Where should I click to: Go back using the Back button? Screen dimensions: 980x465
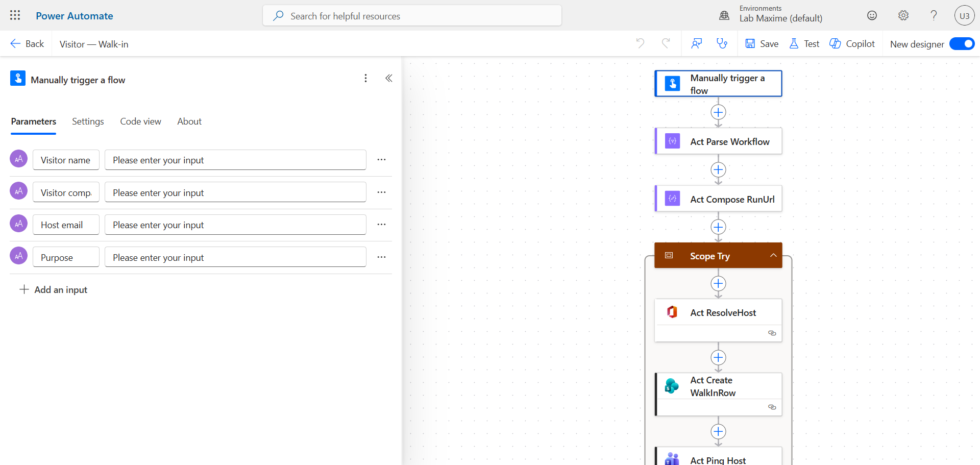point(27,44)
